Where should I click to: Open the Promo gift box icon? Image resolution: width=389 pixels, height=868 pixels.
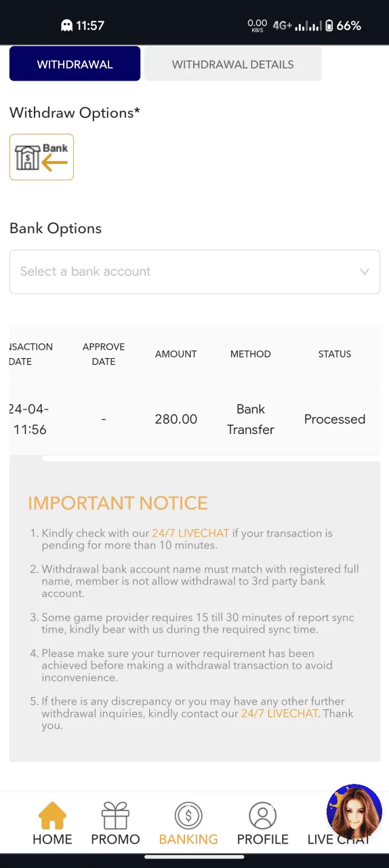[115, 816]
